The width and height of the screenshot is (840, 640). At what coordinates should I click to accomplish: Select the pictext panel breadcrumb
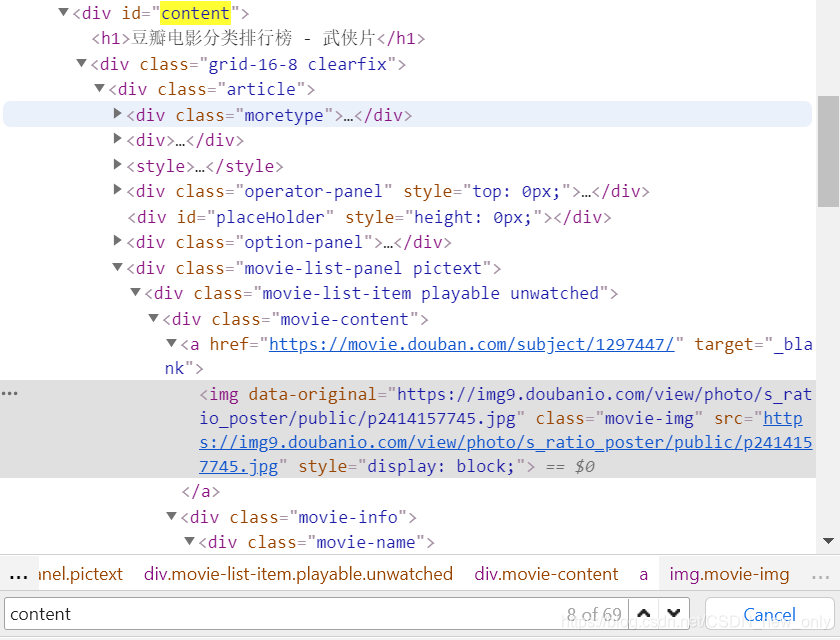(x=80, y=574)
